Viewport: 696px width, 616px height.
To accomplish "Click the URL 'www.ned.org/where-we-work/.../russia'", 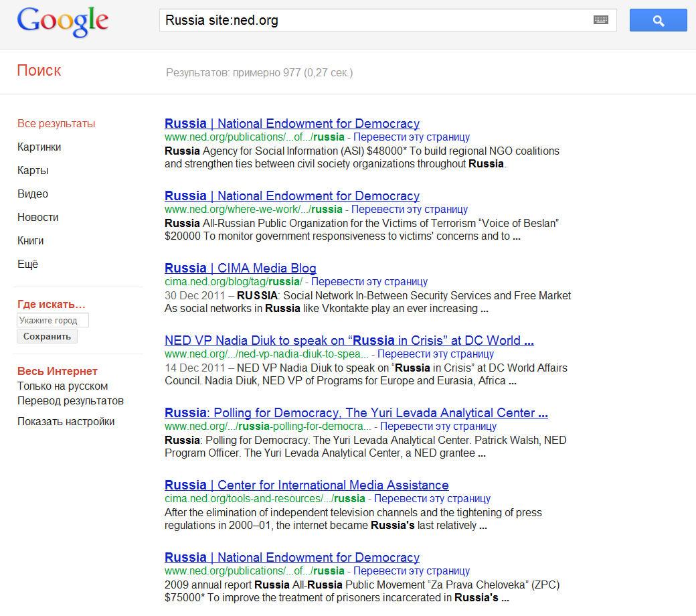I will click(254, 209).
